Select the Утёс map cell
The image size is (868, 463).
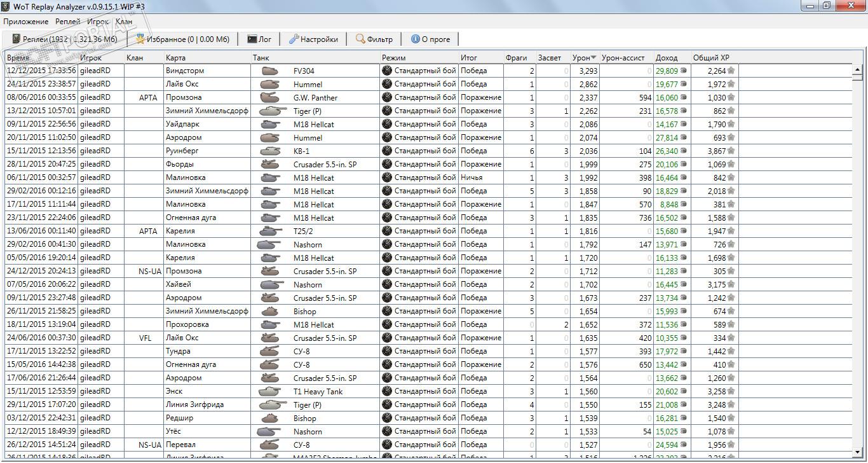point(207,432)
